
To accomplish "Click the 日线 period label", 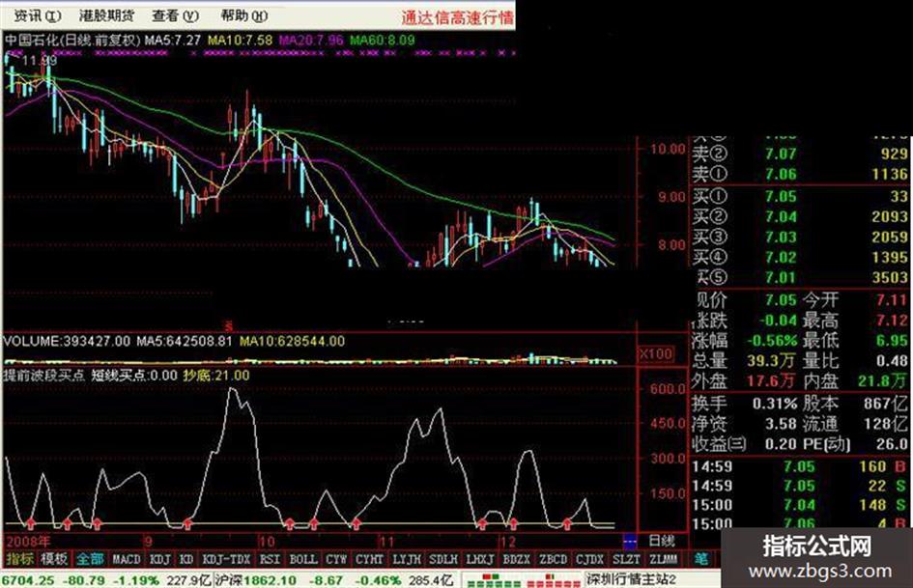I will tap(662, 542).
